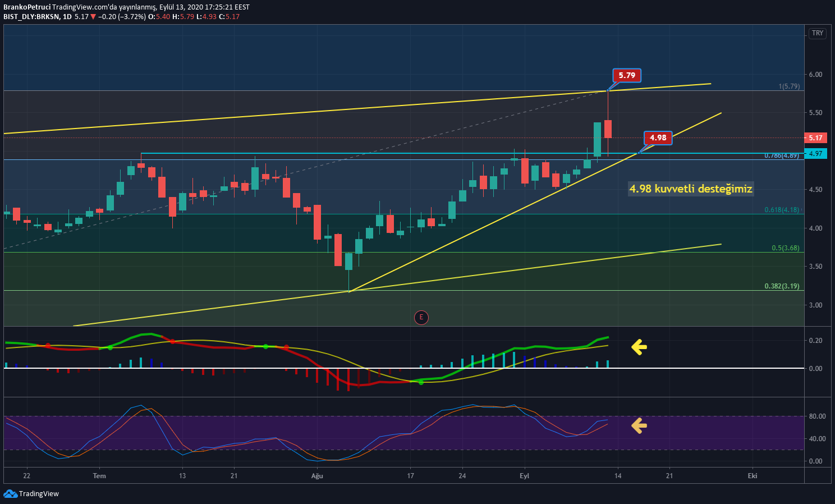Click the Eyl month label on the time axis
This screenshot has width=835, height=504.
click(x=524, y=476)
